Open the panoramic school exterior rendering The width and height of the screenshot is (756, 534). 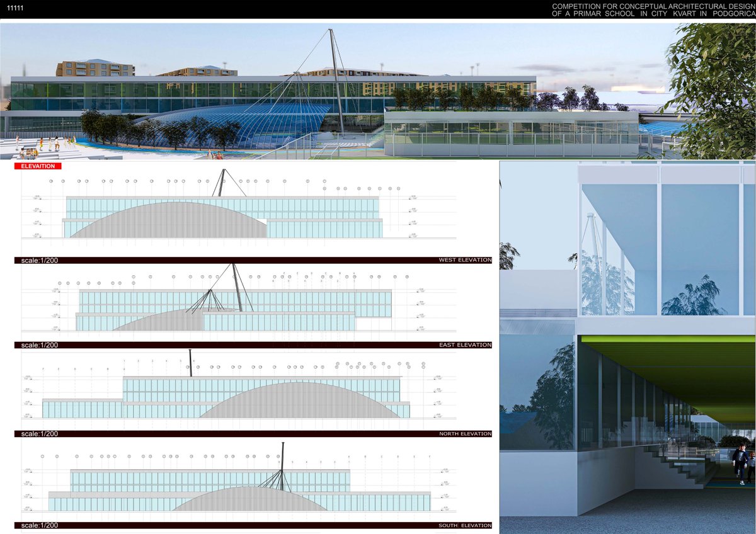pyautogui.click(x=378, y=91)
